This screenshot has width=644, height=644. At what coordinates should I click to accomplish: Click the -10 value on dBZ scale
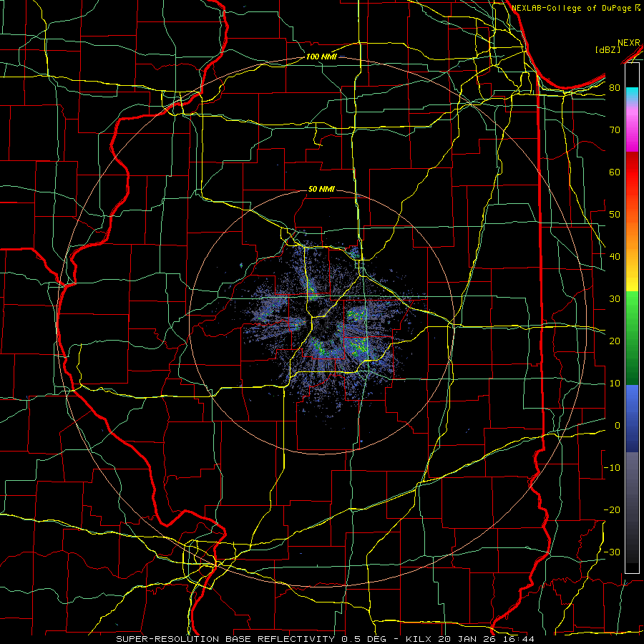[612, 468]
